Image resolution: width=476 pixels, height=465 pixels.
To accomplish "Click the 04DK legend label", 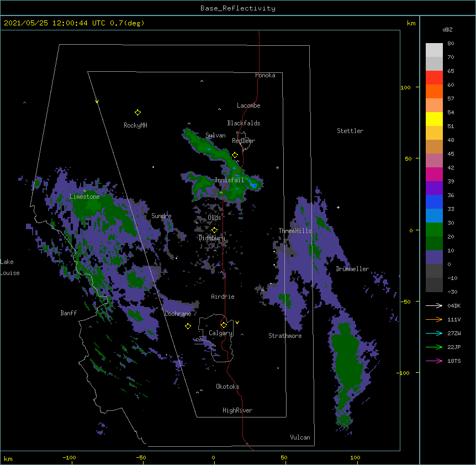I will 454,305.
